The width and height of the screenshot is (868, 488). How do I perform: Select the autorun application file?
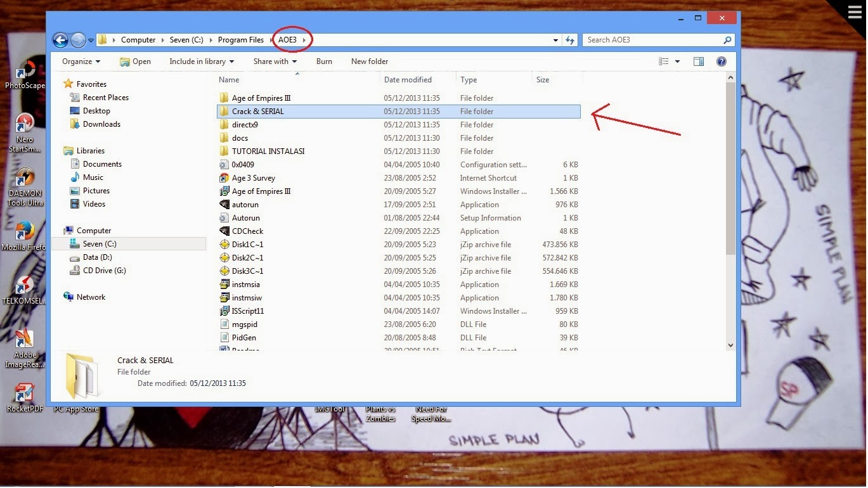coord(398,205)
